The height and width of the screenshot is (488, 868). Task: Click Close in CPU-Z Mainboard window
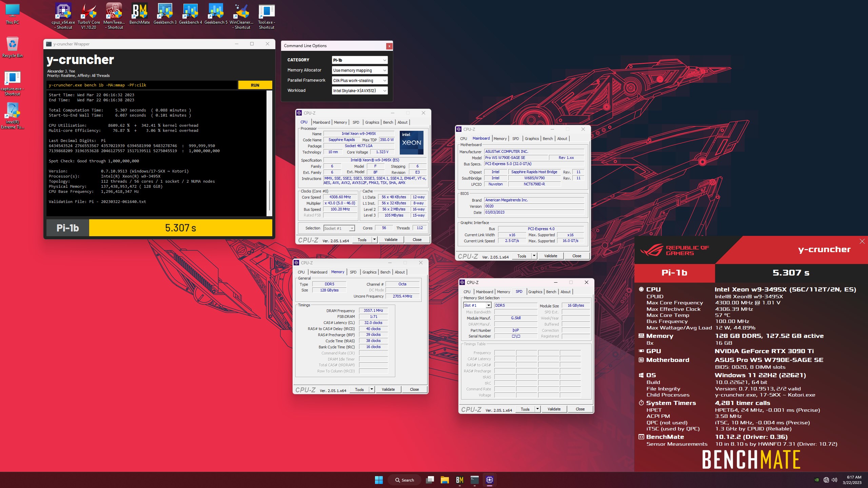pos(577,256)
